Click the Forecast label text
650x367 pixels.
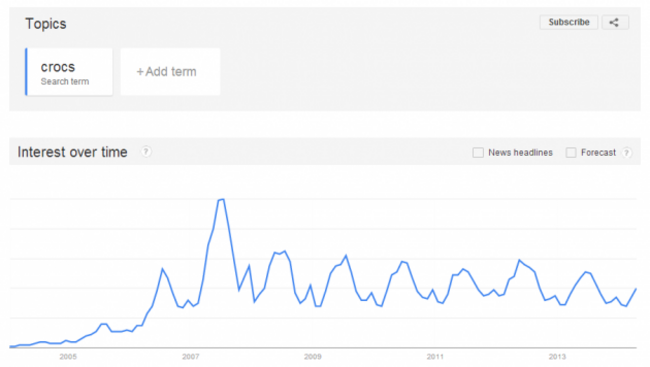coord(598,153)
